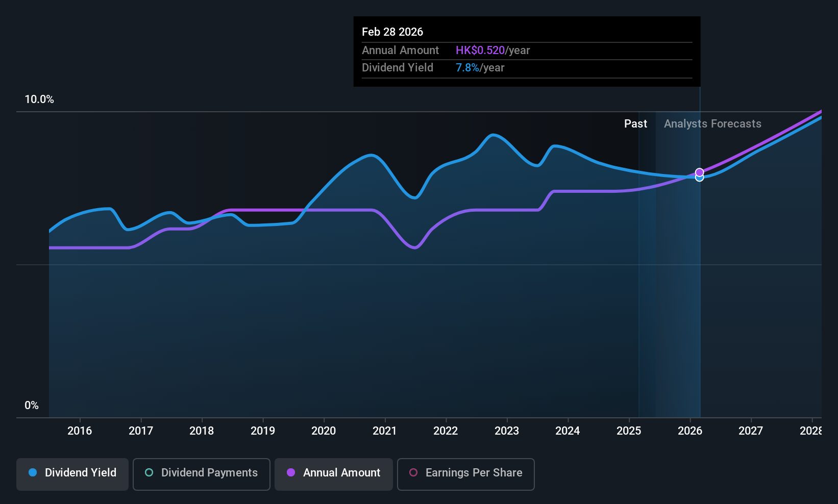Image resolution: width=838 pixels, height=504 pixels.
Task: Click the 2023 x-axis year label
Action: (507, 431)
